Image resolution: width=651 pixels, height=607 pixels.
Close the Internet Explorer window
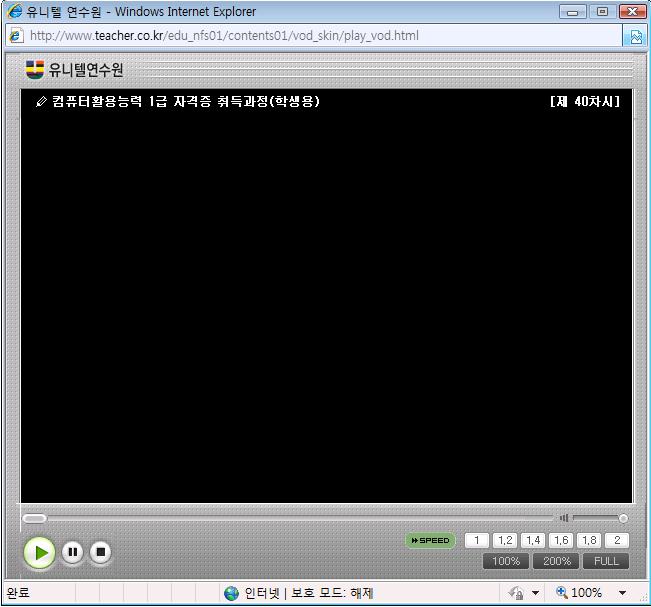pos(632,12)
